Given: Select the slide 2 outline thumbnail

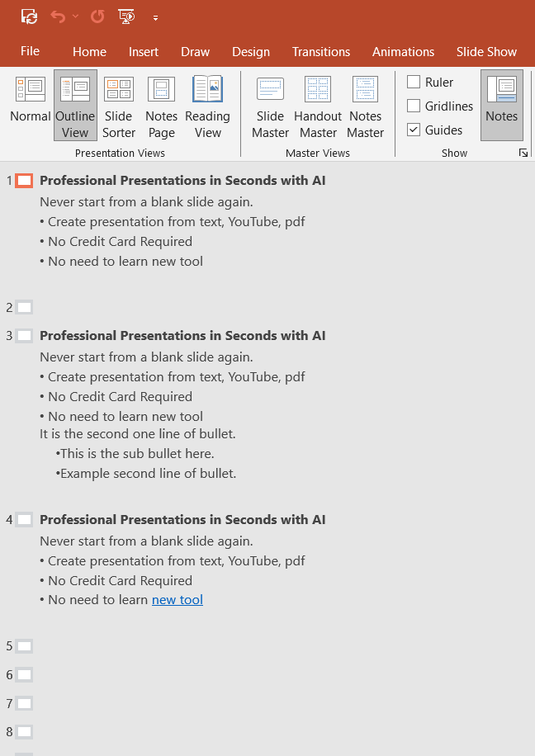Looking at the screenshot, I should click(x=25, y=308).
